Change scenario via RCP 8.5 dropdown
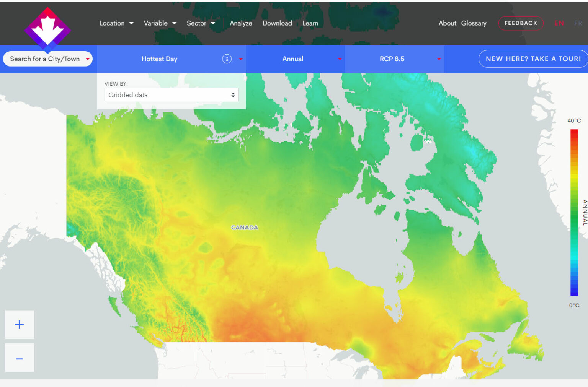588x387 pixels. click(x=439, y=59)
